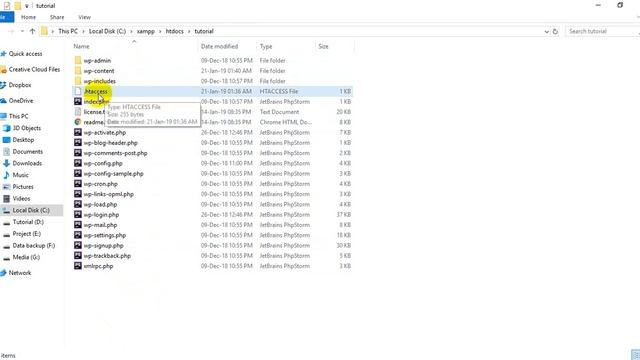
Task: Select wp-links-opml.php file name
Action: (x=109, y=194)
